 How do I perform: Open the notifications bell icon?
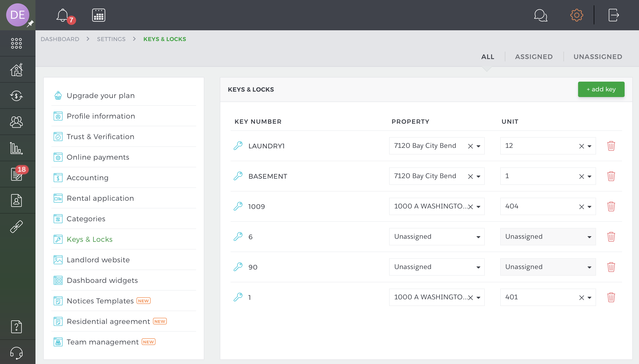[63, 15]
